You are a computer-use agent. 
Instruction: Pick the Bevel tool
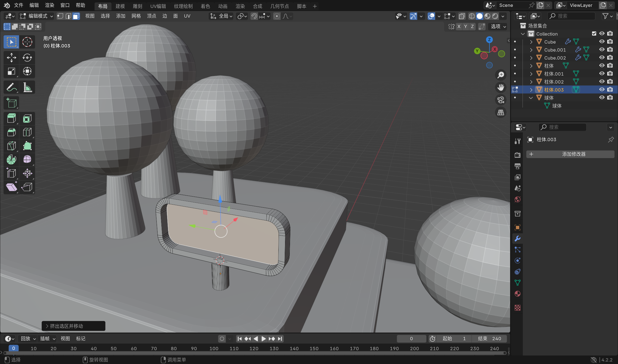pyautogui.click(x=11, y=132)
